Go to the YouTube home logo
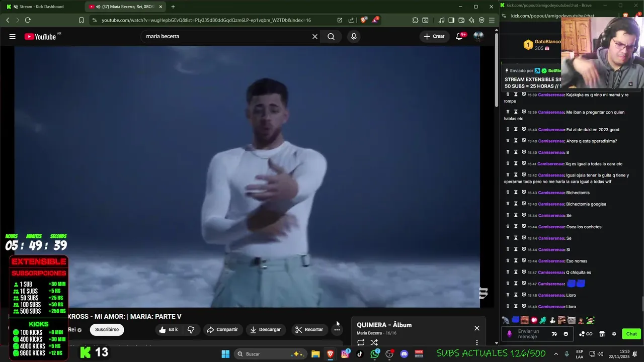 (x=40, y=36)
